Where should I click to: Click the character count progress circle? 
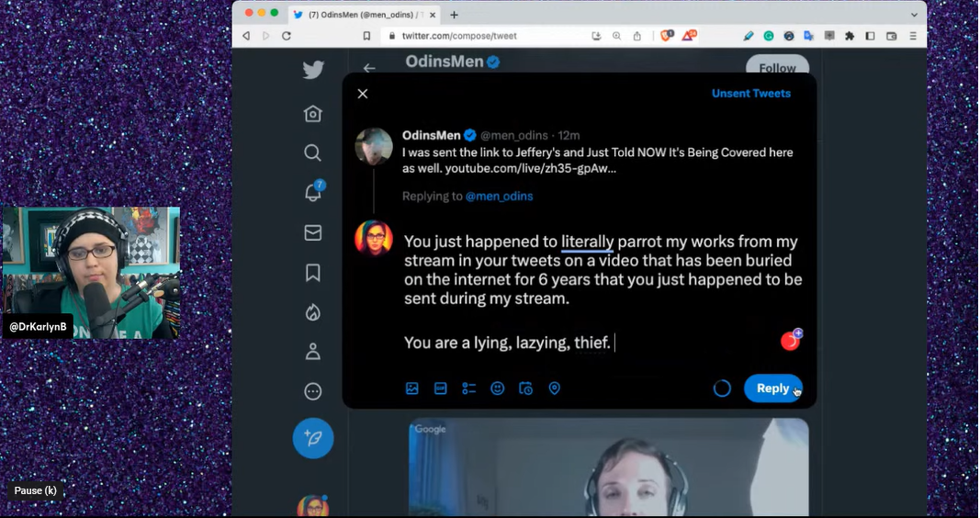[x=722, y=388]
